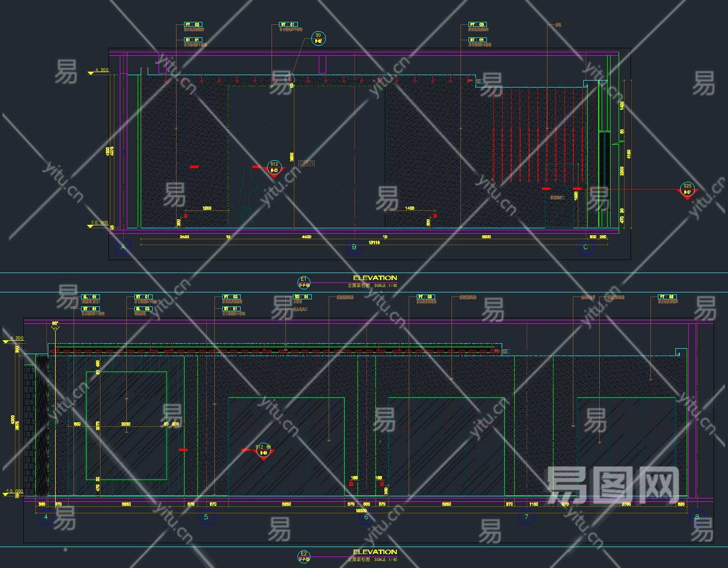Select grid axis bubble C
This screenshot has height=568, width=728.
[x=585, y=247]
